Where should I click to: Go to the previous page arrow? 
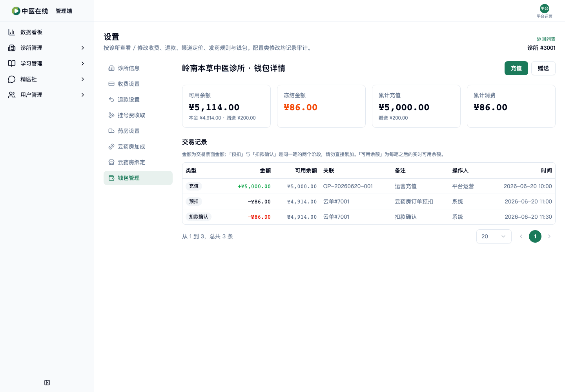click(x=521, y=236)
